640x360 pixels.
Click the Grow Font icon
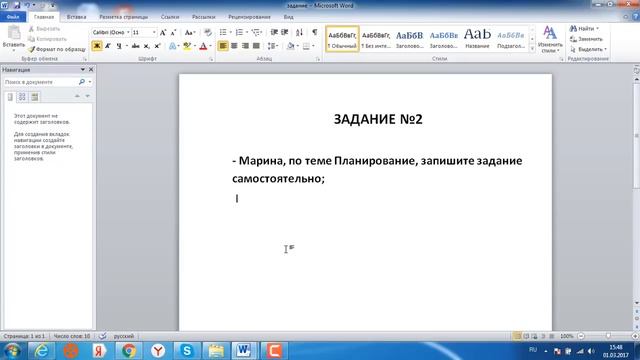[x=163, y=33]
